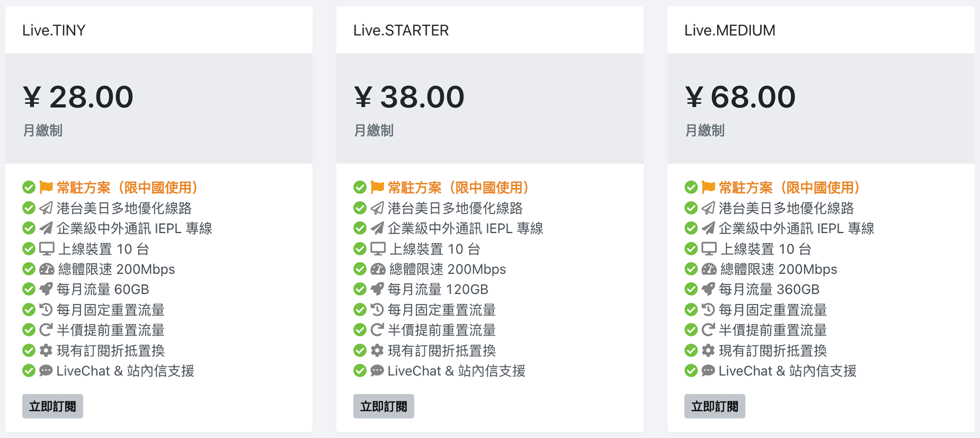Click green check beside 每月流量 360GB
Image resolution: width=980 pixels, height=438 pixels.
690,289
